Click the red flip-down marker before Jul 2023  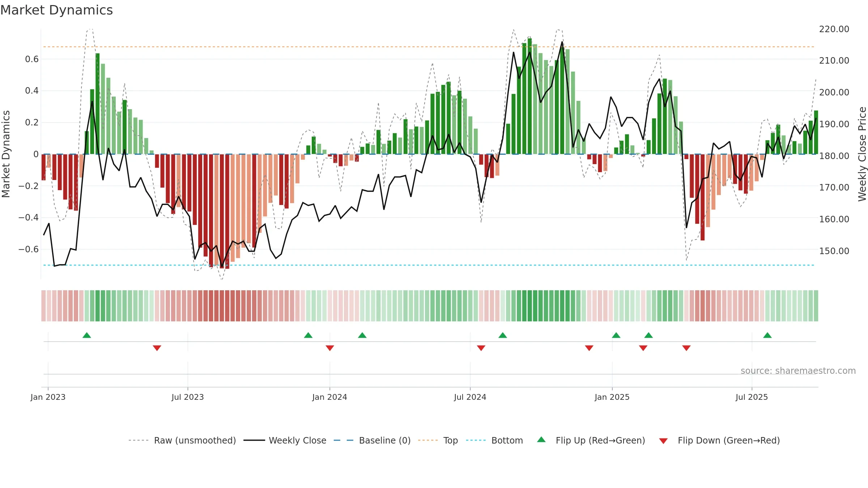click(157, 348)
